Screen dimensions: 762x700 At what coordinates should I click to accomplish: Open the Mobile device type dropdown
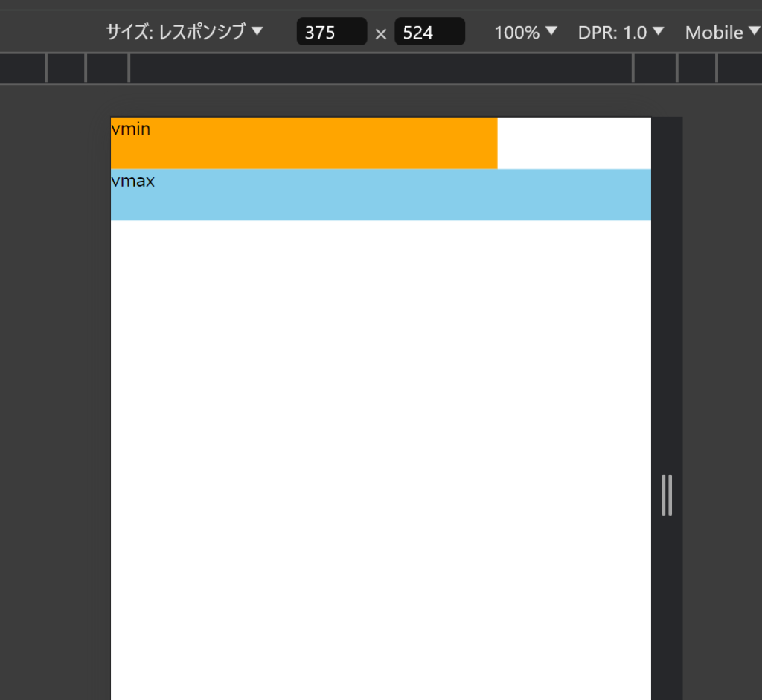tap(721, 32)
